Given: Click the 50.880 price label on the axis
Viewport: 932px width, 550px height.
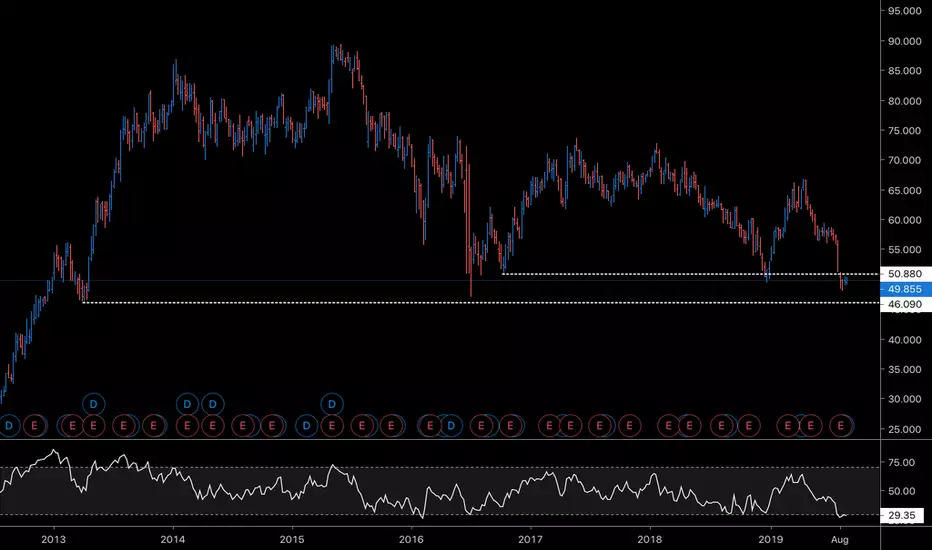Looking at the screenshot, I should click(x=905, y=274).
